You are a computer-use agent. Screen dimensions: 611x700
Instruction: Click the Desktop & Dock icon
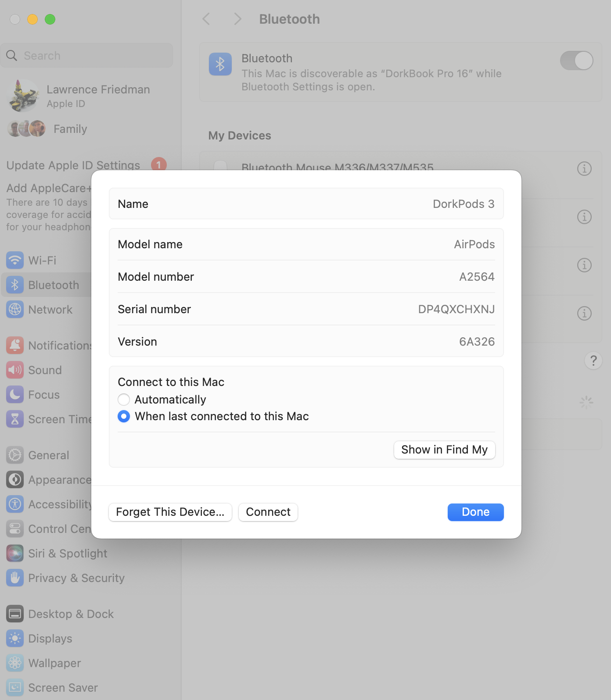point(15,614)
